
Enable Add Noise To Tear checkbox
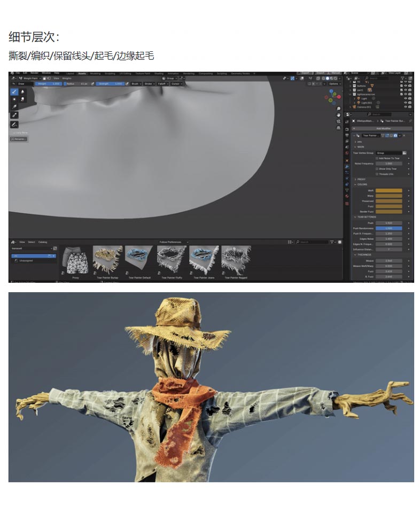pyautogui.click(x=377, y=158)
